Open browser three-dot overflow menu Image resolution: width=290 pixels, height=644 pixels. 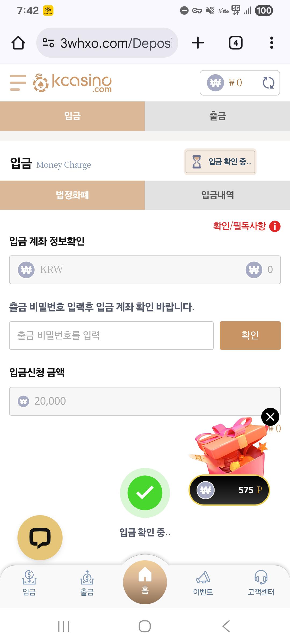(x=272, y=43)
